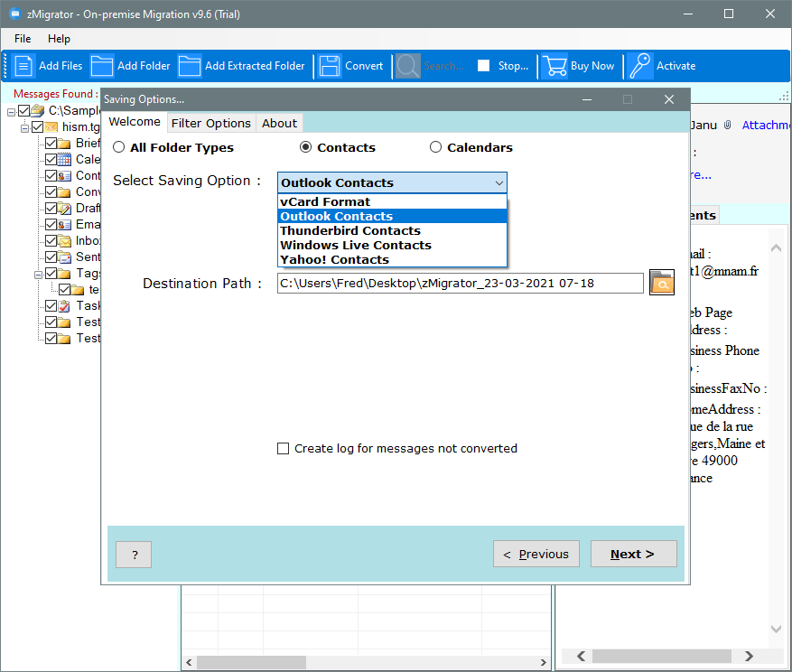Choose Outlook Contacts from the list
Image resolution: width=792 pixels, height=672 pixels.
click(x=392, y=216)
